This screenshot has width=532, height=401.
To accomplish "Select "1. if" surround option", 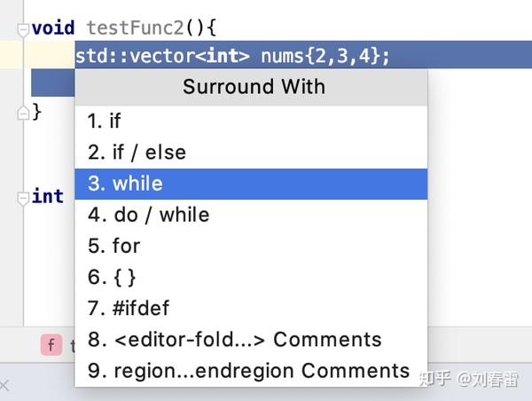I will click(x=105, y=122).
